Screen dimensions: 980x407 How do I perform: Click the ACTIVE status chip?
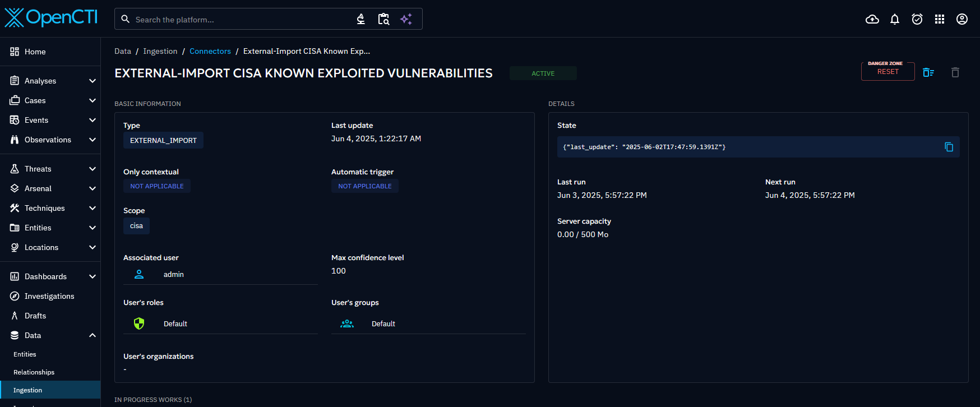pyautogui.click(x=543, y=73)
